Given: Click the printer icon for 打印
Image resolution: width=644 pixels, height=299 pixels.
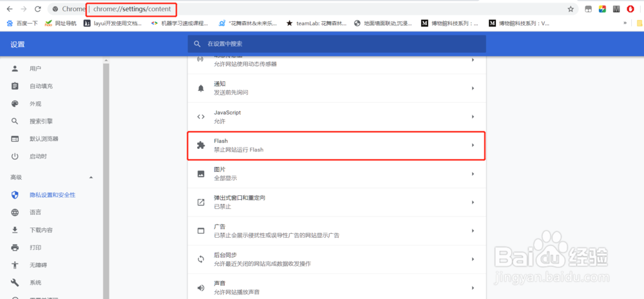Looking at the screenshot, I should pyautogui.click(x=15, y=247).
